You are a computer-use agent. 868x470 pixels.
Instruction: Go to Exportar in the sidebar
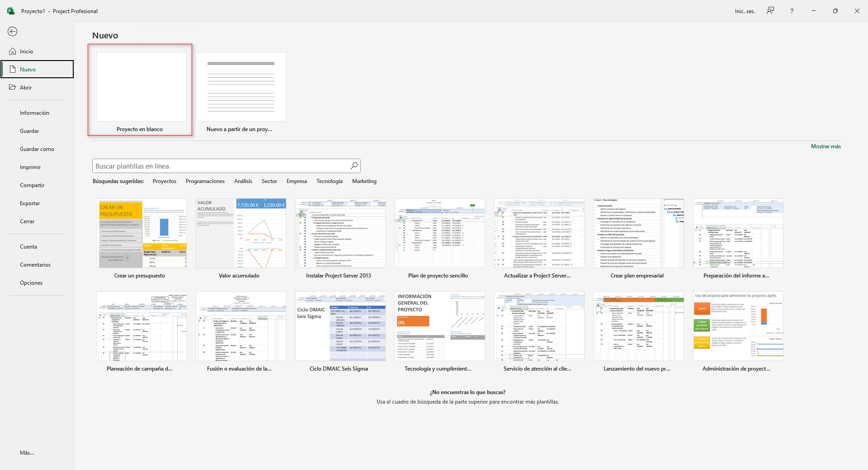pyautogui.click(x=30, y=203)
